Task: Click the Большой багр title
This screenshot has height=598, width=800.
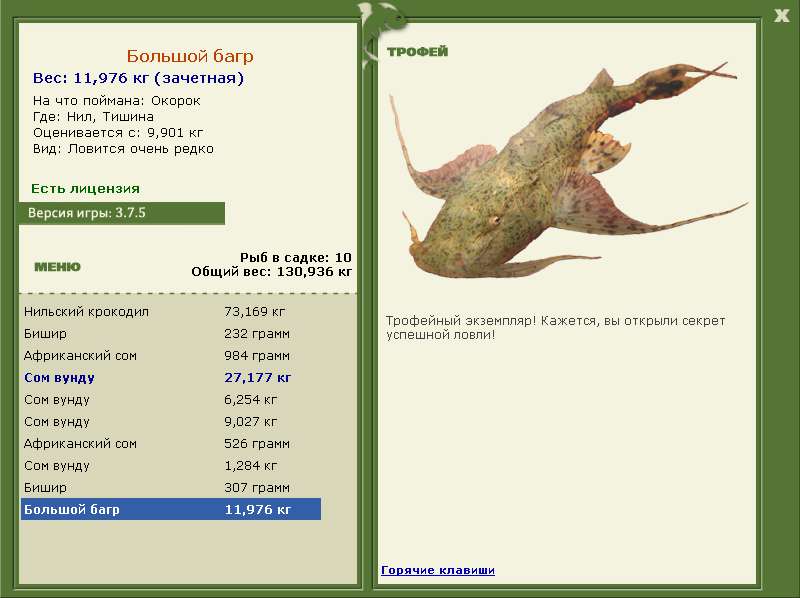Action: pos(190,56)
